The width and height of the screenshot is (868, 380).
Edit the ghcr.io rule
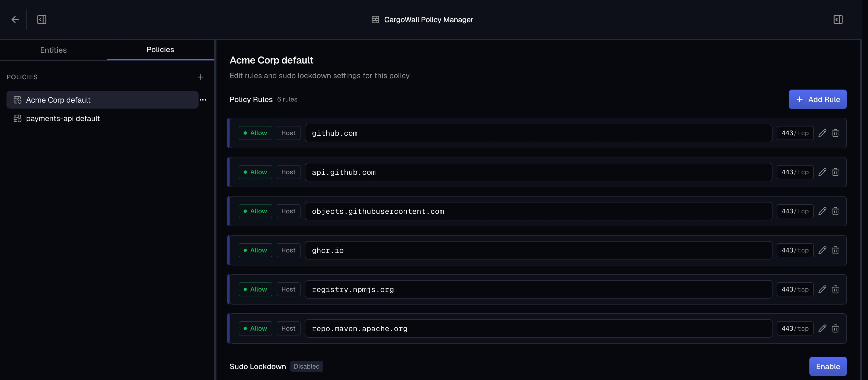click(x=822, y=251)
